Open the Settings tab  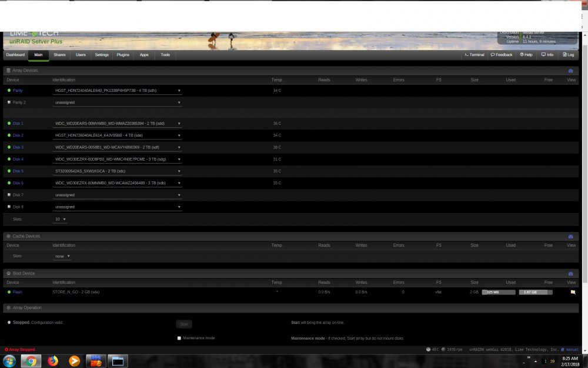coord(102,55)
